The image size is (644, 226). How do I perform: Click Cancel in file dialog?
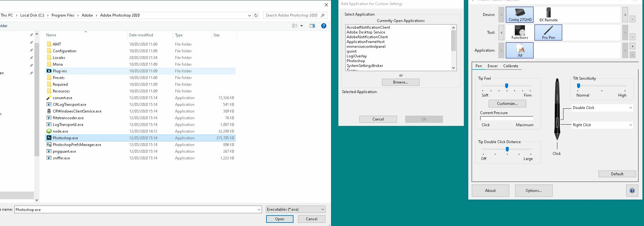coord(311,219)
